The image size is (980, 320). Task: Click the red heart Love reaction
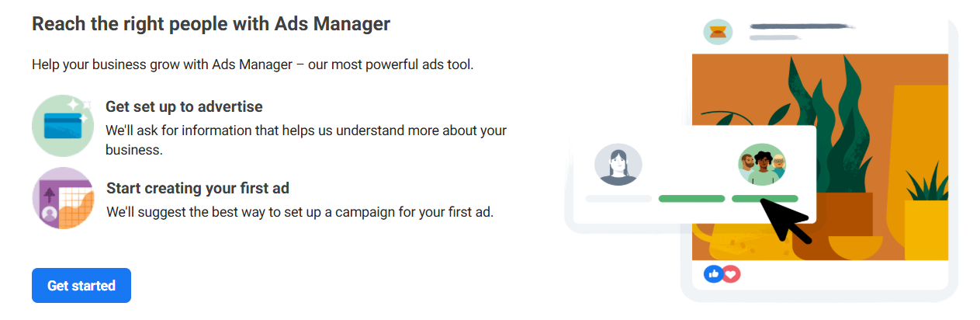click(731, 273)
